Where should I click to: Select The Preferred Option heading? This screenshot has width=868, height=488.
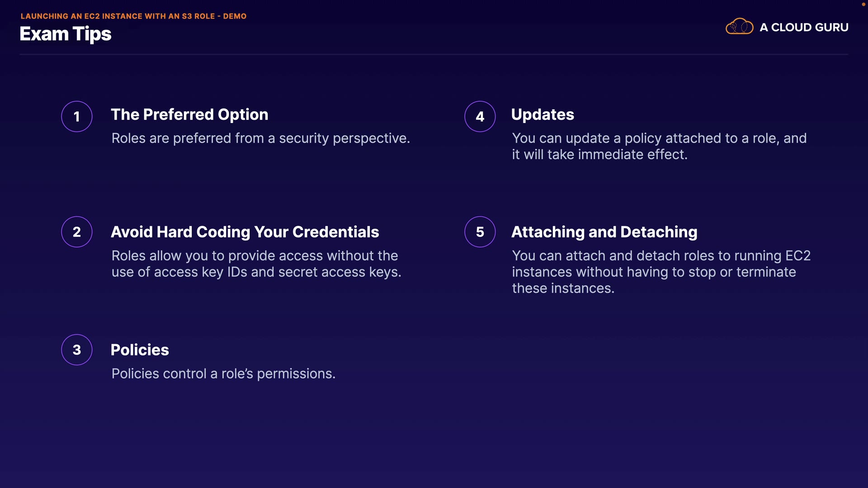point(189,115)
